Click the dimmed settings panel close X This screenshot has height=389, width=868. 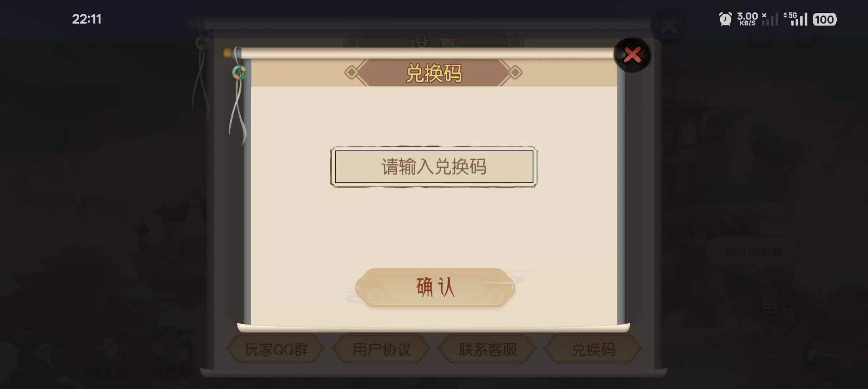pos(669,26)
